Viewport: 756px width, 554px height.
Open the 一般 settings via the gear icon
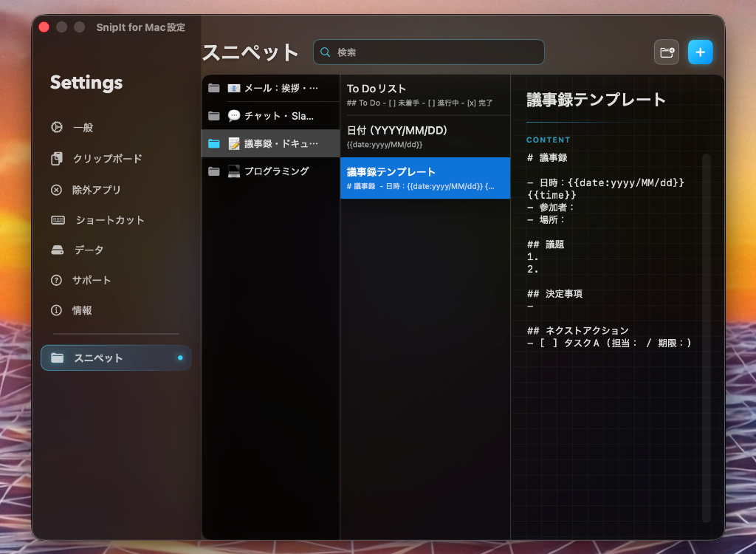tap(57, 127)
